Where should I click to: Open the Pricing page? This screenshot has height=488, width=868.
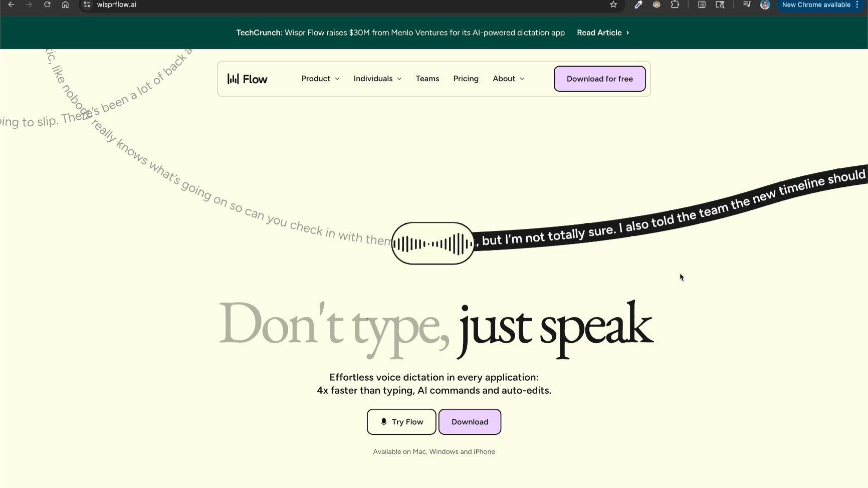coord(466,79)
